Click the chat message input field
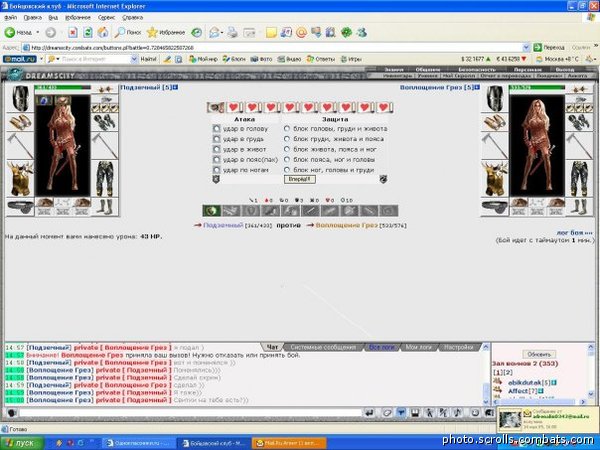Viewport: 600px width, 450px height. [x=191, y=413]
